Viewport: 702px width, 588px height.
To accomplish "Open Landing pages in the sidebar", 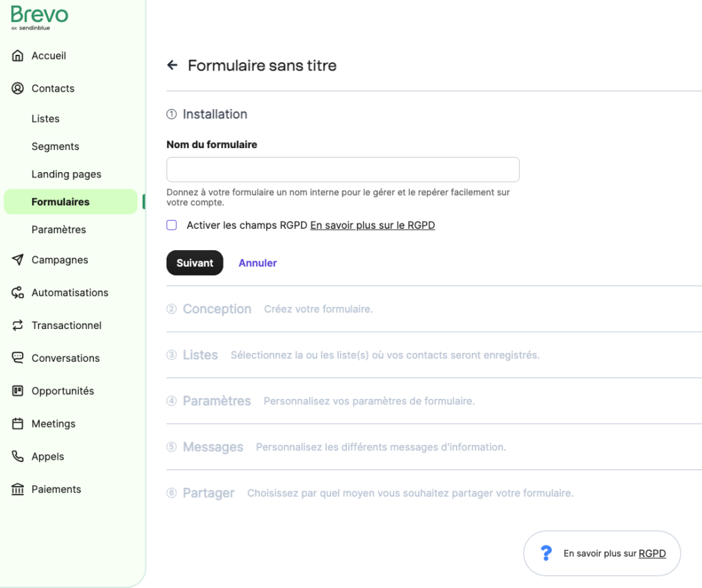I will [66, 174].
